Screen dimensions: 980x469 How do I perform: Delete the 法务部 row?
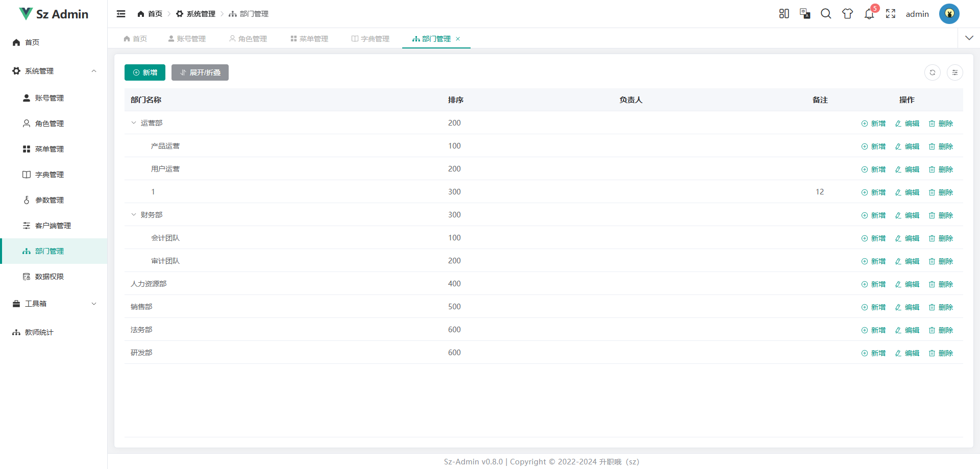tap(941, 330)
